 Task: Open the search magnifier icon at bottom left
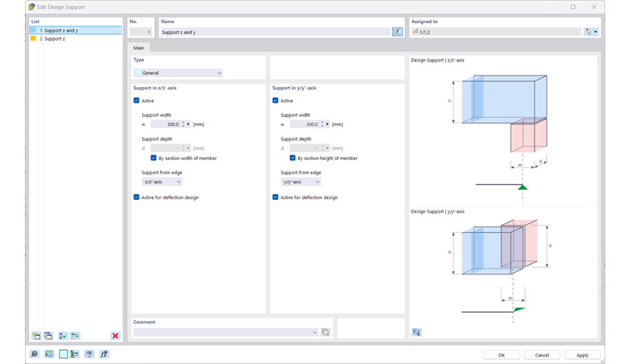[x=35, y=354]
